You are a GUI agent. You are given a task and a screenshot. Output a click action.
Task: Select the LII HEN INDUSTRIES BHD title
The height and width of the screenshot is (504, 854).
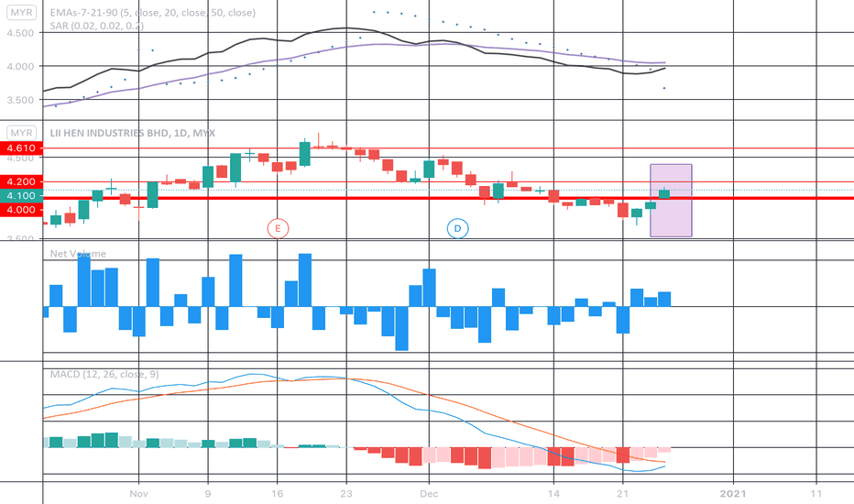(132, 133)
